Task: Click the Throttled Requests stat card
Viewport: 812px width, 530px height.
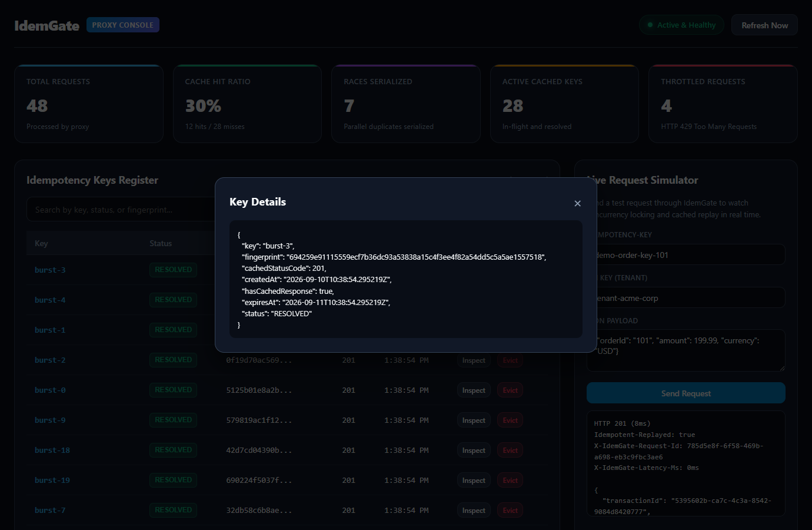Action: (x=723, y=104)
